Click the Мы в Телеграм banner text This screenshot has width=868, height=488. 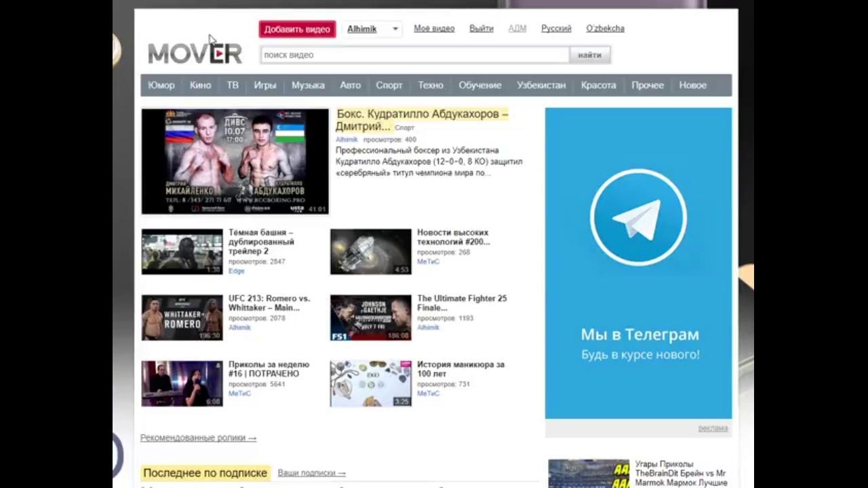click(x=639, y=334)
